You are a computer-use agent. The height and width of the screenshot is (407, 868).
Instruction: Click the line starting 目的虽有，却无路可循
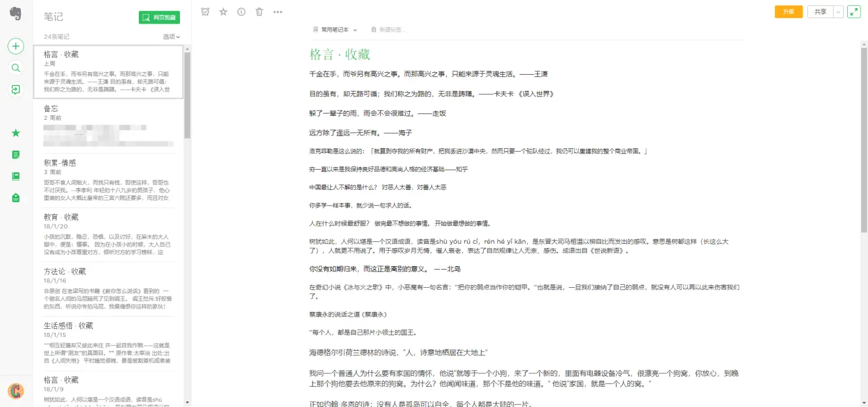coord(431,94)
